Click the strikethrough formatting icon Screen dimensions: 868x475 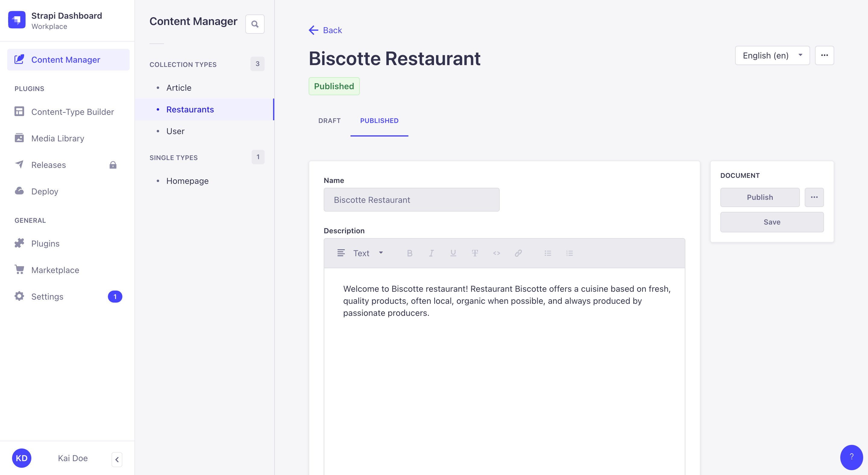tap(474, 253)
